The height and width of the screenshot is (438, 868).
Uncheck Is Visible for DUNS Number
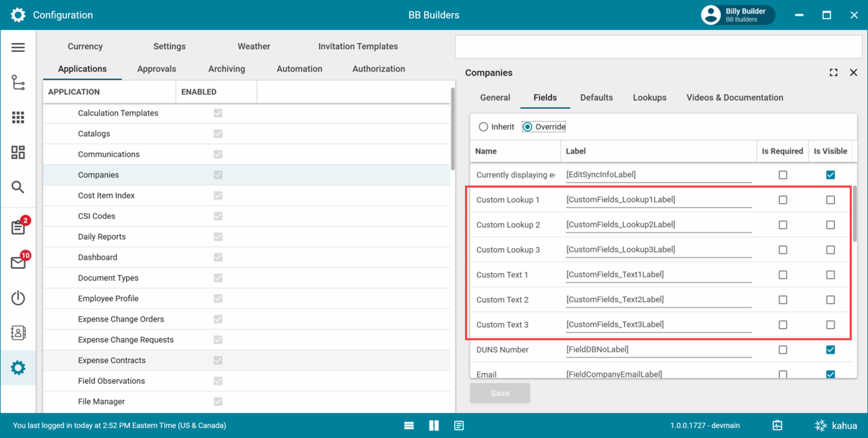click(830, 350)
